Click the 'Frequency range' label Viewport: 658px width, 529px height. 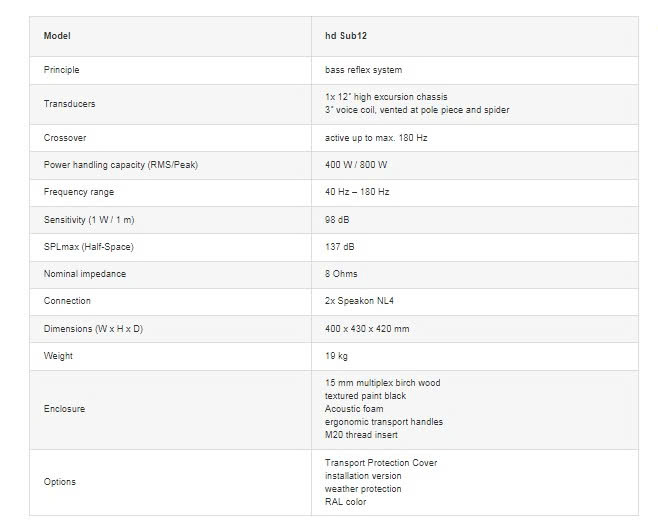pyautogui.click(x=79, y=191)
